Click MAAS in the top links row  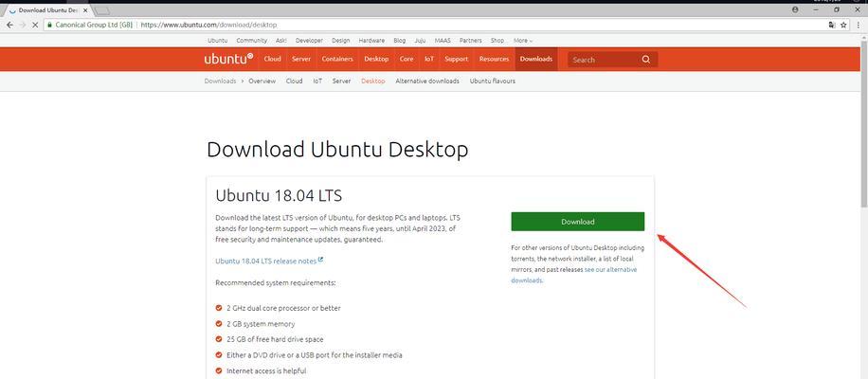443,41
